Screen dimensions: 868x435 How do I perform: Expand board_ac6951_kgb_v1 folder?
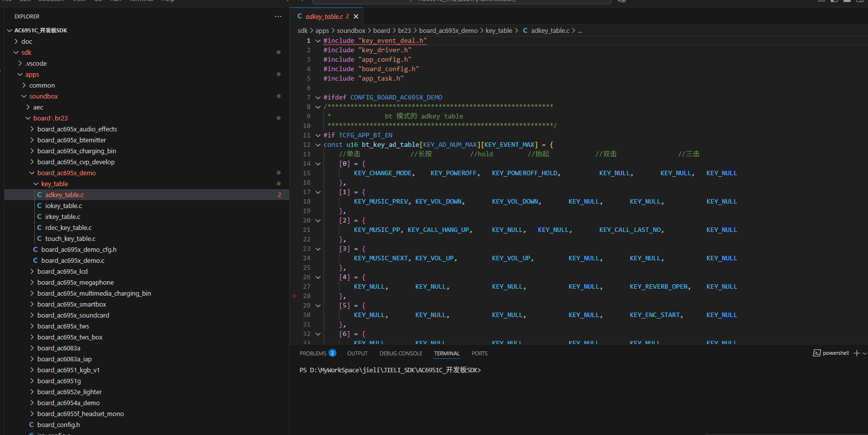(x=32, y=370)
